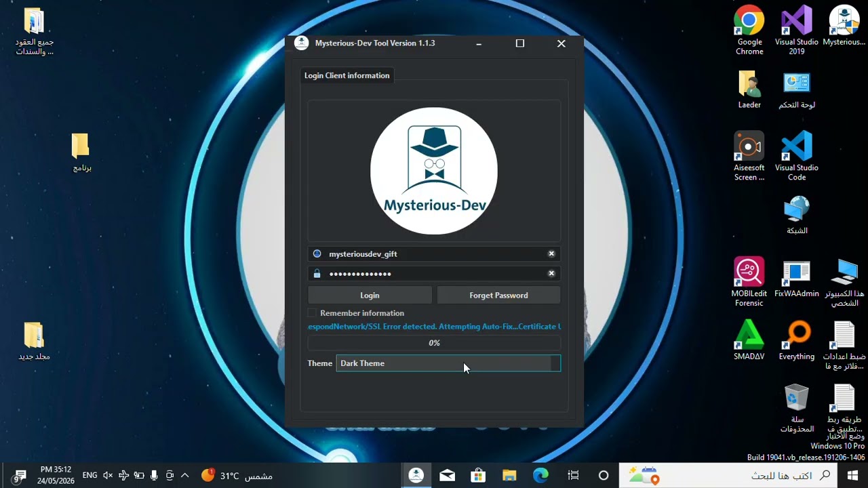Open the لوحة التحكم control panel shortcut
This screenshot has width=868, height=488.
(x=797, y=89)
